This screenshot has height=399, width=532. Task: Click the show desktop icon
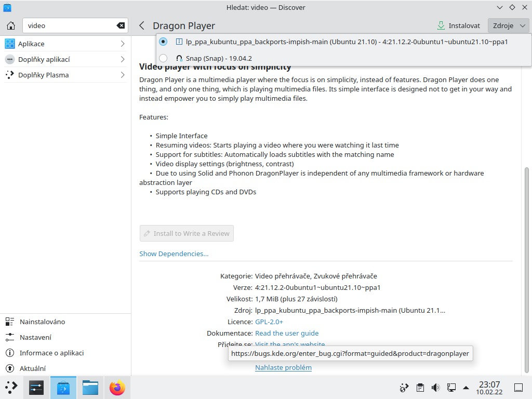(x=518, y=388)
